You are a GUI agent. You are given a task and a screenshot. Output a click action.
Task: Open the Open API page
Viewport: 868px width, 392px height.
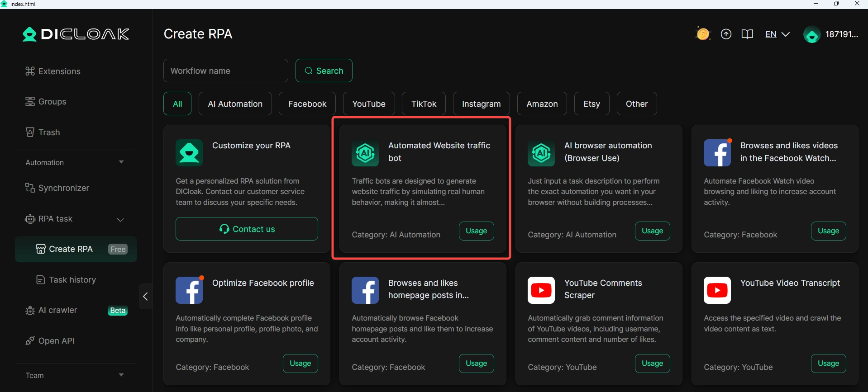[x=50, y=340]
